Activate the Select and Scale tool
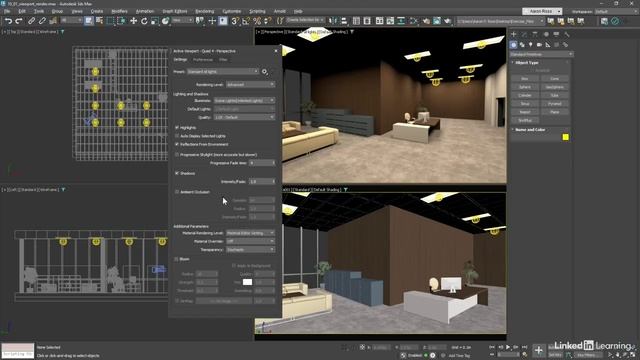 pos(155,21)
